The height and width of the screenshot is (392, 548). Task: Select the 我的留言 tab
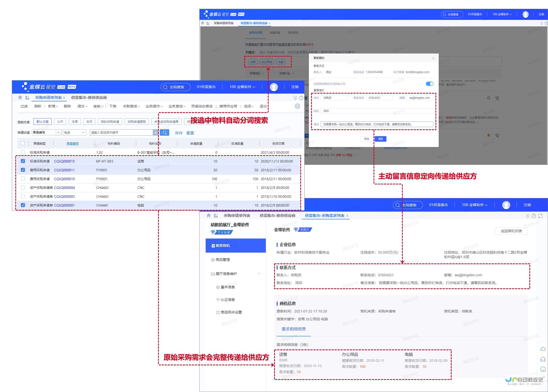click(293, 33)
